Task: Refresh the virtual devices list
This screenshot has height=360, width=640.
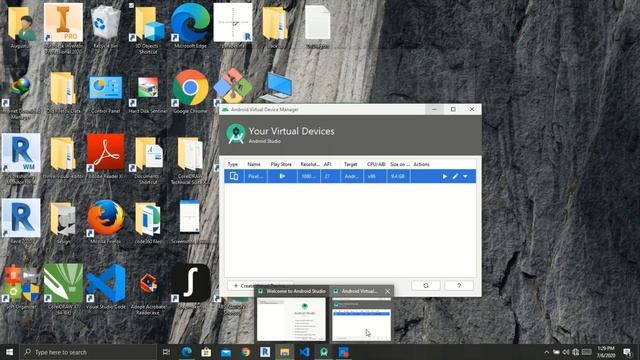Action: tap(426, 285)
